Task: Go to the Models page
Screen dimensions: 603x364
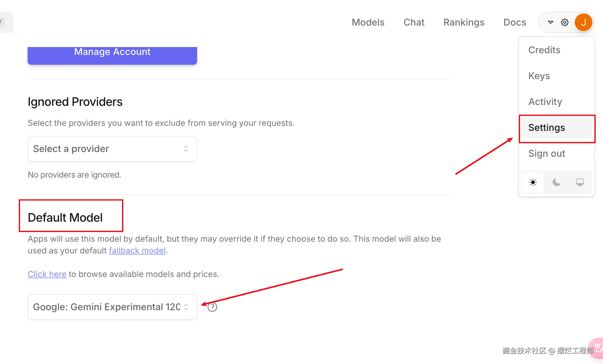Action: 368,22
